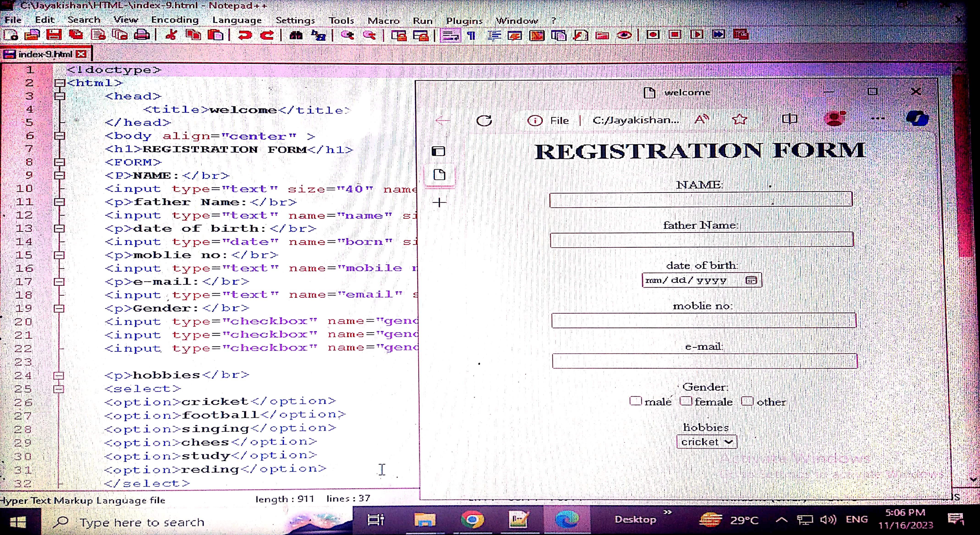Check the male checkbox
Image resolution: width=980 pixels, height=535 pixels.
coord(635,401)
